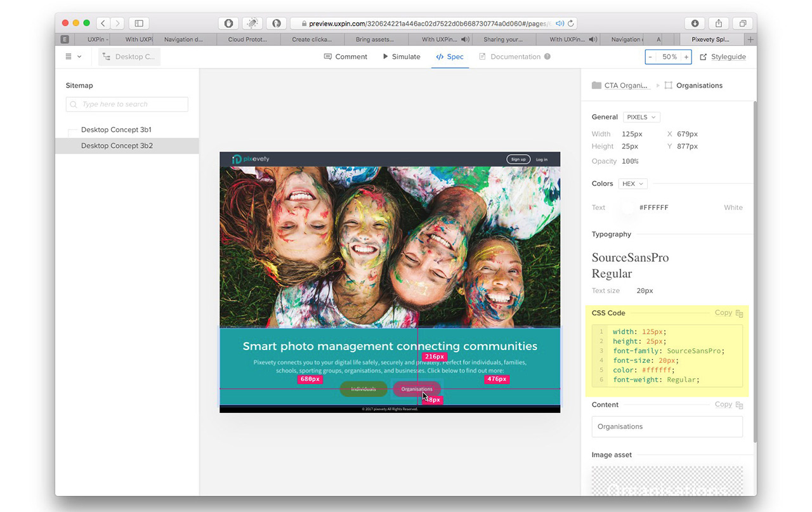Open the HEX color format dropdown
Viewport: 812px width, 512px height.
point(632,183)
